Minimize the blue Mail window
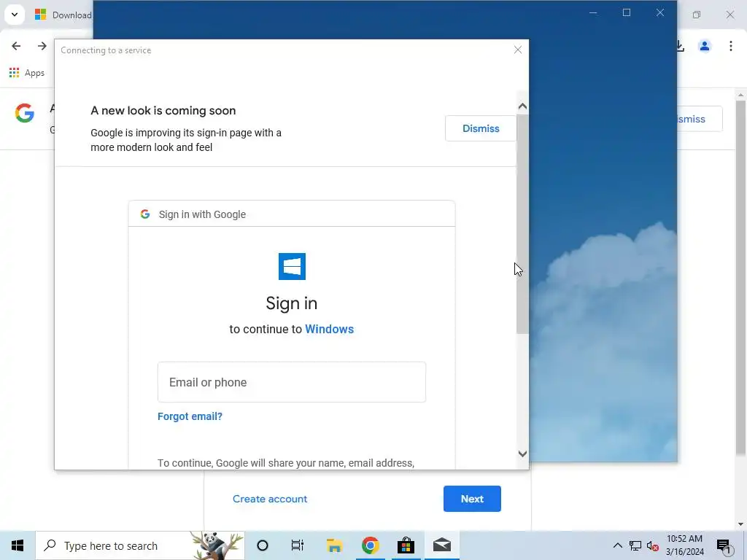 click(593, 13)
